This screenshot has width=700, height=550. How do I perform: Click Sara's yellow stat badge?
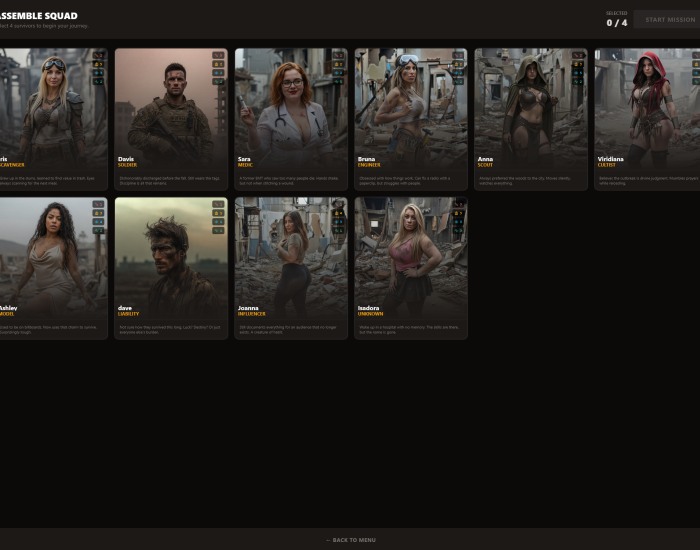point(338,64)
